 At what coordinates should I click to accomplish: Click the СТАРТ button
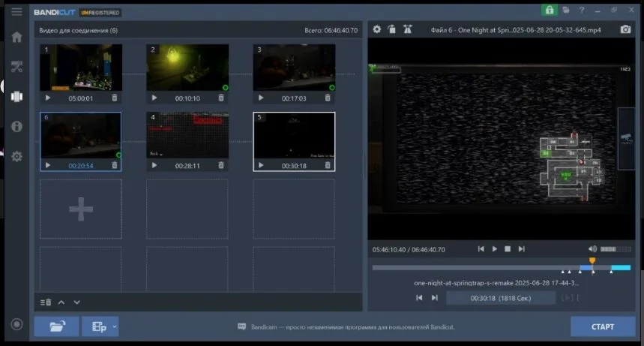[603, 326]
